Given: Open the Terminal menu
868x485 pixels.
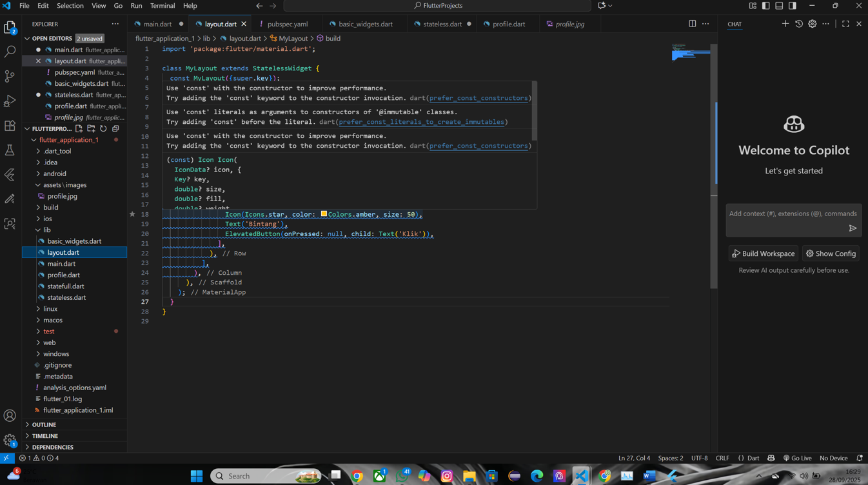Looking at the screenshot, I should pos(162,6).
